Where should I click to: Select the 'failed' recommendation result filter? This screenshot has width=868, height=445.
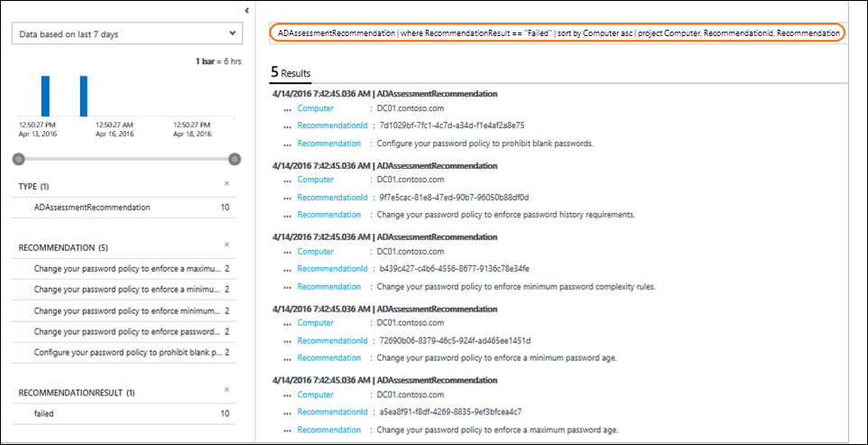point(46,413)
